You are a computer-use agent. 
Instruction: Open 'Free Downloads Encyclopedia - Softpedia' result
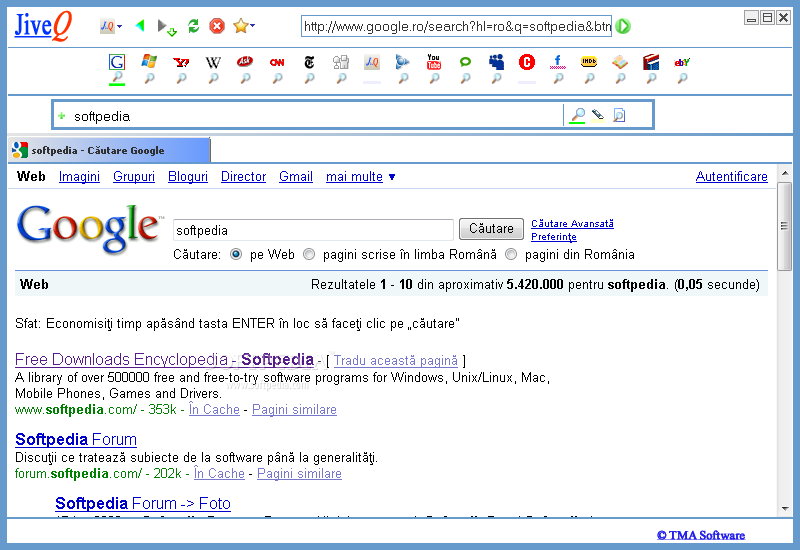(x=164, y=359)
